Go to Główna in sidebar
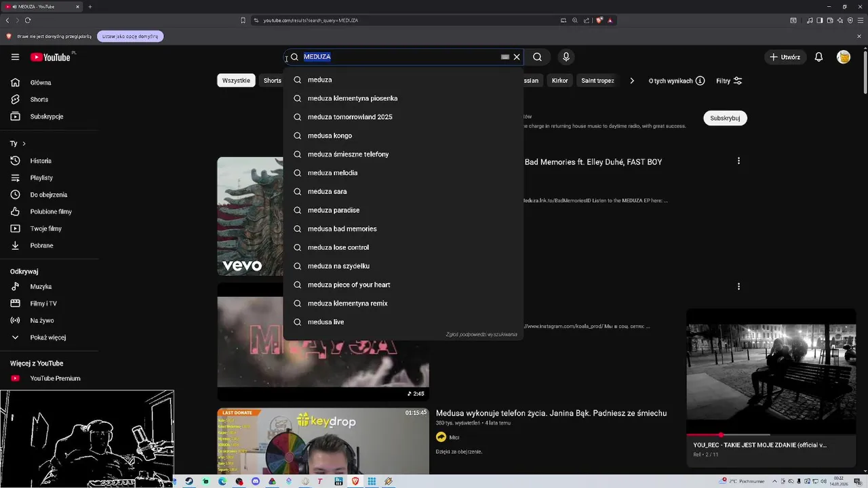Viewport: 868px width, 488px height. click(x=49, y=83)
